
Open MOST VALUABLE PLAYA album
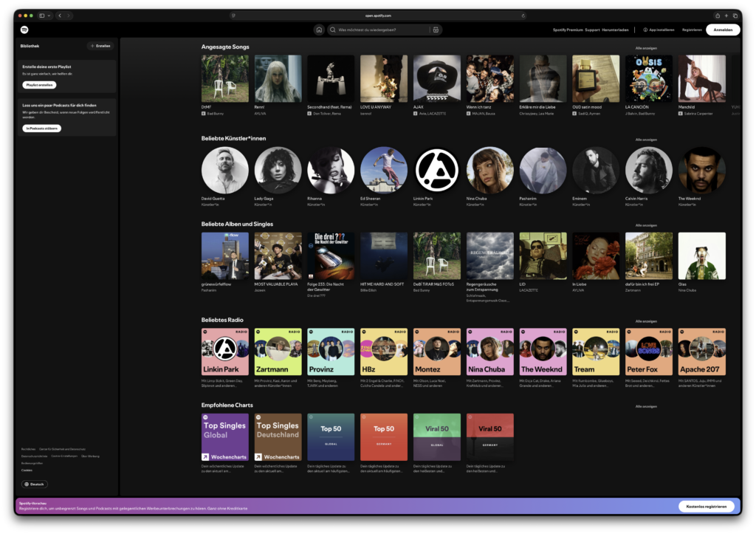(x=278, y=256)
